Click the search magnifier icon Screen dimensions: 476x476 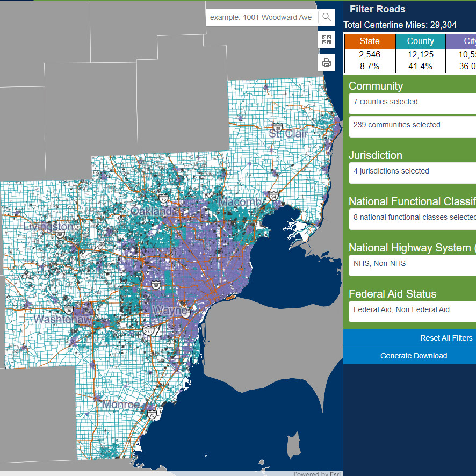pyautogui.click(x=326, y=17)
